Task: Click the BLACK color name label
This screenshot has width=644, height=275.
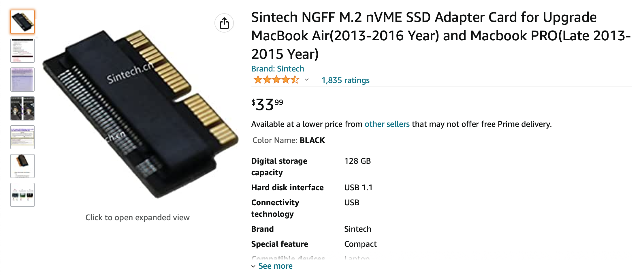Action: tap(312, 140)
